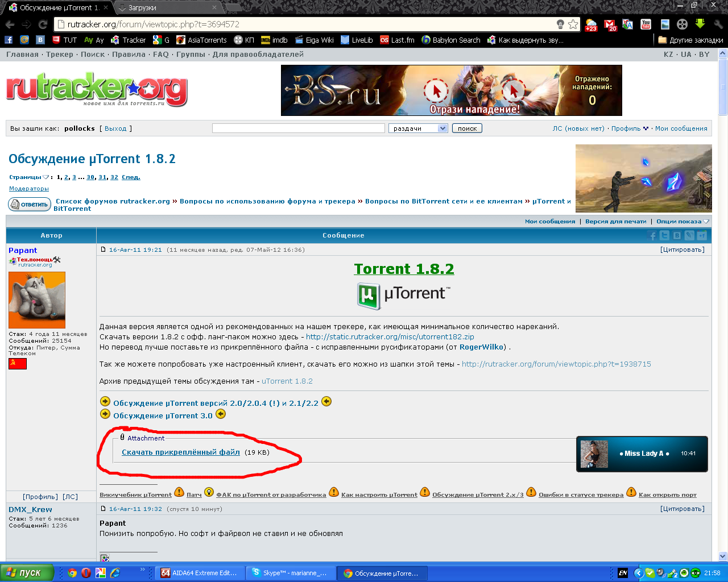The image size is (728, 582).
Task: Open the VK bookmark icon
Action: pyautogui.click(x=40, y=40)
